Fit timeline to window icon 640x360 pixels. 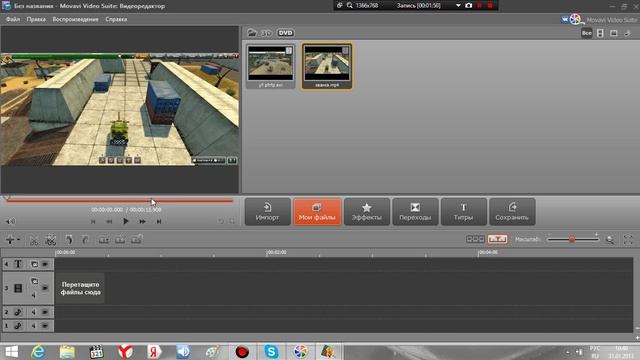628,240
